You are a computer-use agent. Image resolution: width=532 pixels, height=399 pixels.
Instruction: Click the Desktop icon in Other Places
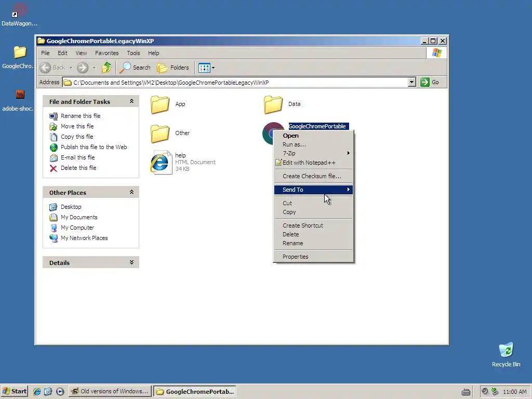[x=54, y=207]
